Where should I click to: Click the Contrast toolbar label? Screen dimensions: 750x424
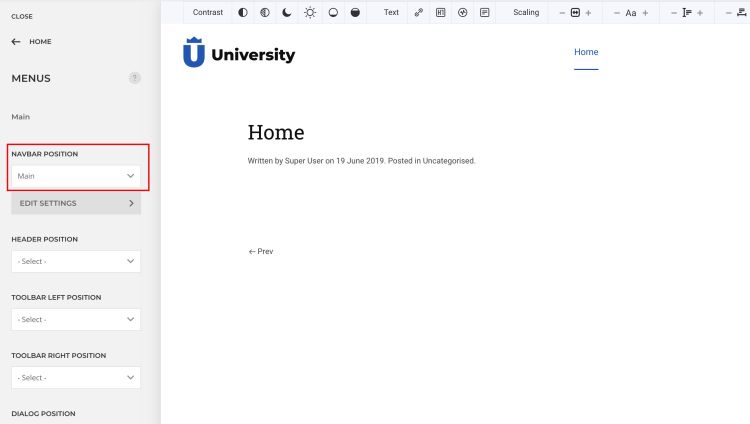tap(208, 12)
